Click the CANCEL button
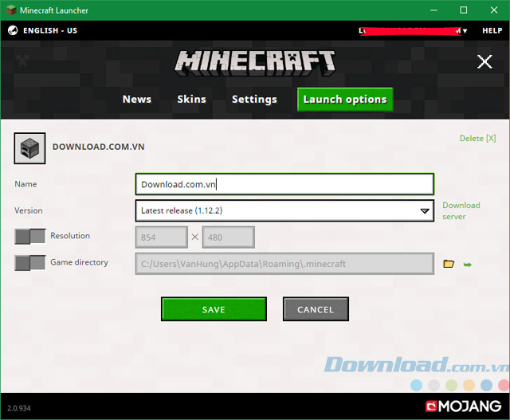The image size is (510, 420). pos(316,309)
